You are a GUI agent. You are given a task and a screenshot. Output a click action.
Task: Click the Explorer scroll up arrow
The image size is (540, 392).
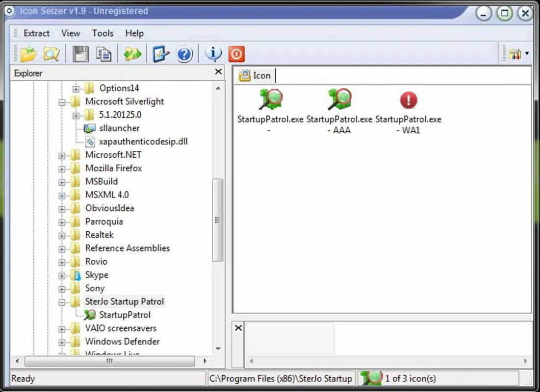click(x=218, y=88)
